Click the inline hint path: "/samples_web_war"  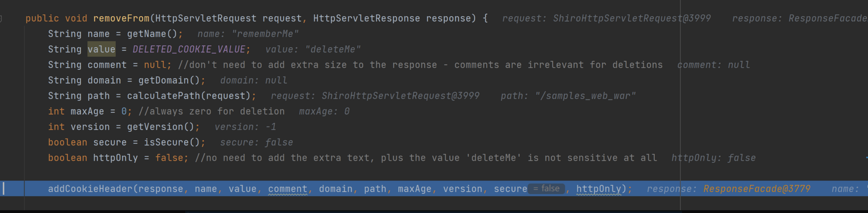coord(568,96)
